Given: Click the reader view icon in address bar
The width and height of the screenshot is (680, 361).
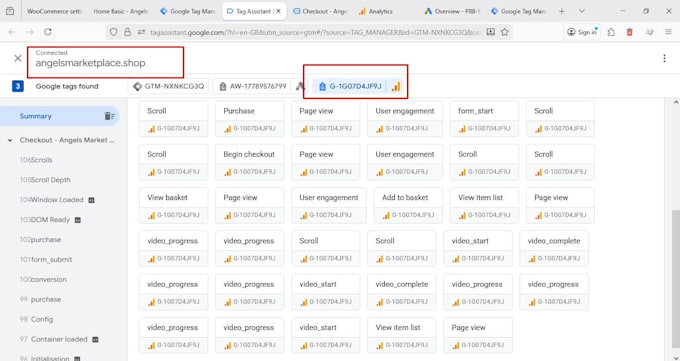Looking at the screenshot, I should point(490,32).
